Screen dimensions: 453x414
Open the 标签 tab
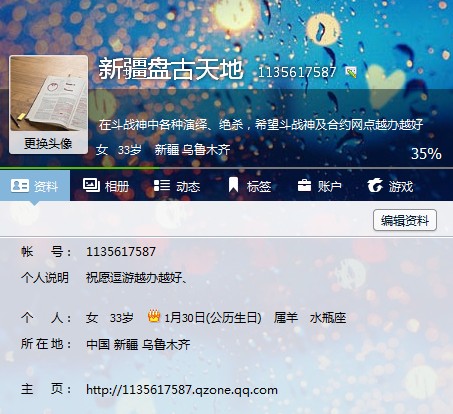250,186
